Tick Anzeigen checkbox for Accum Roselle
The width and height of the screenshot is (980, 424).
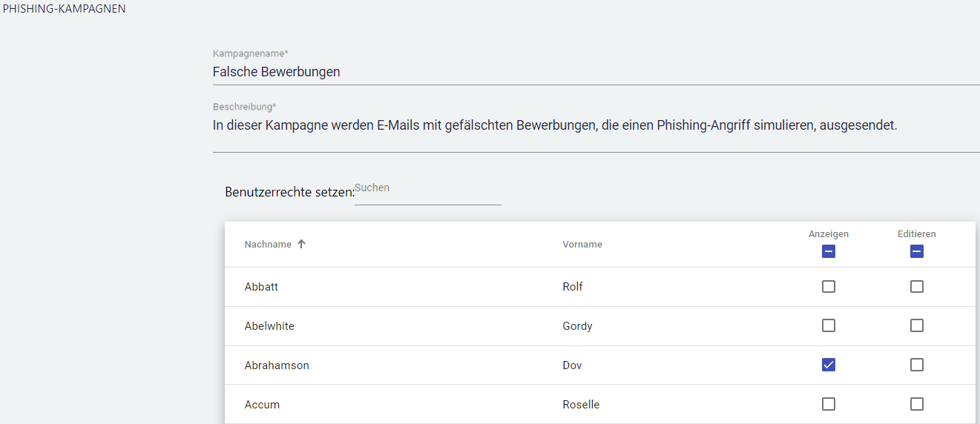pyautogui.click(x=829, y=404)
